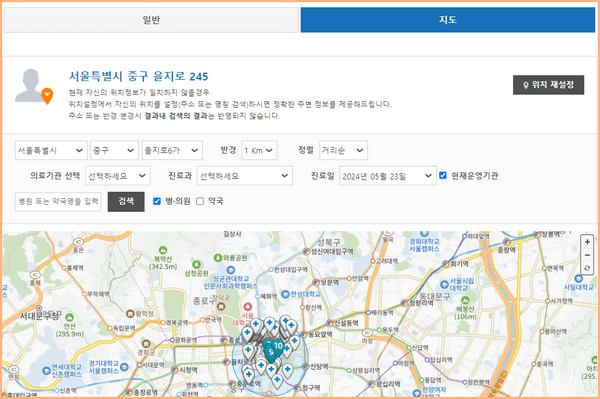The height and width of the screenshot is (399, 600).
Task: Click the 독립문역 station label
Action: tap(124, 328)
